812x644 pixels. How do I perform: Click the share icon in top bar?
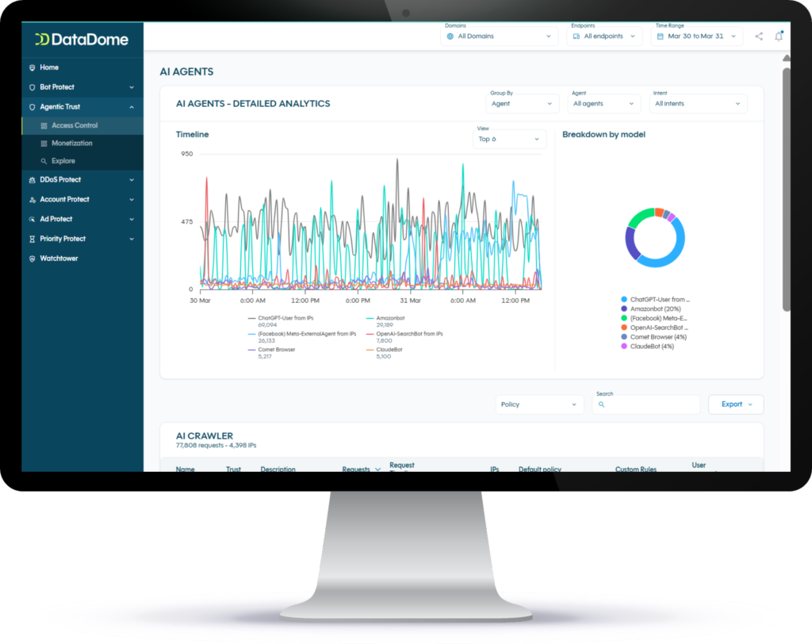tap(759, 36)
